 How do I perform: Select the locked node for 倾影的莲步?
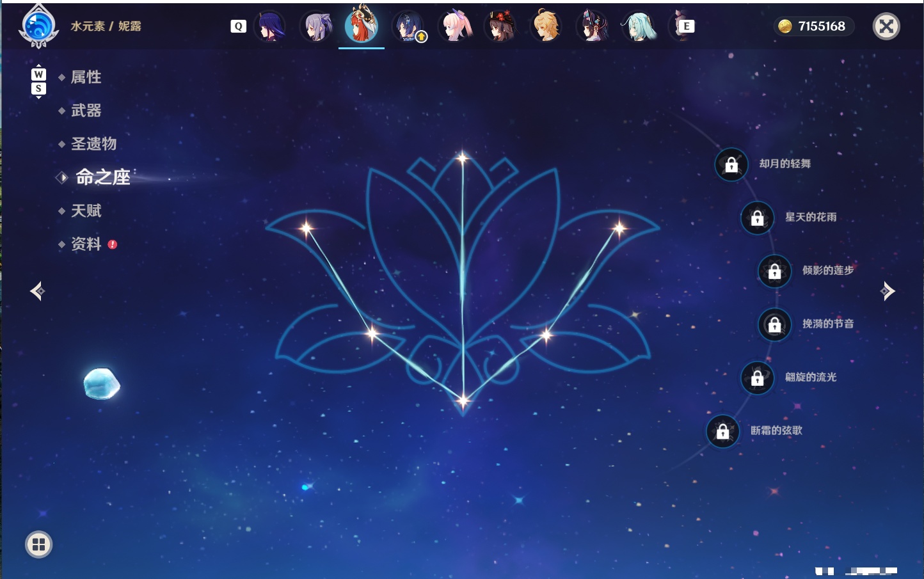775,271
